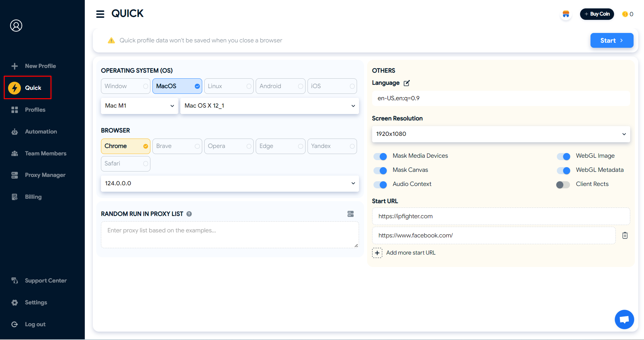The height and width of the screenshot is (340, 644).
Task: Click the plus icon to add start URL
Action: pyautogui.click(x=377, y=253)
